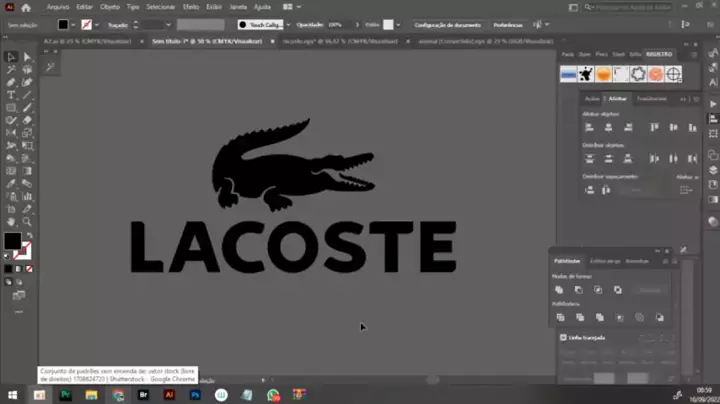This screenshot has height=404, width=720.
Task: Open Touch Callig brush definition dropdown
Action: (x=288, y=25)
